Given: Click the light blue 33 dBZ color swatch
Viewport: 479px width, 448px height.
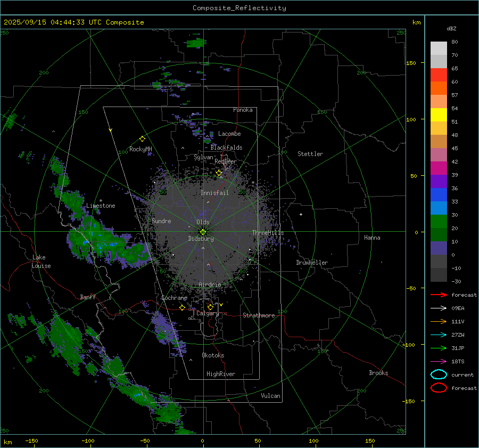Looking at the screenshot, I should coord(439,208).
